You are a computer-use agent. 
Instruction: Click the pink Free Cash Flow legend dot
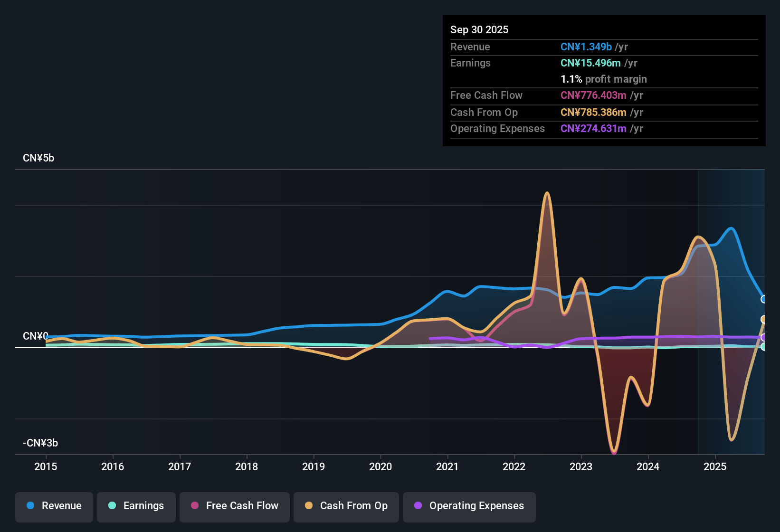click(195, 506)
